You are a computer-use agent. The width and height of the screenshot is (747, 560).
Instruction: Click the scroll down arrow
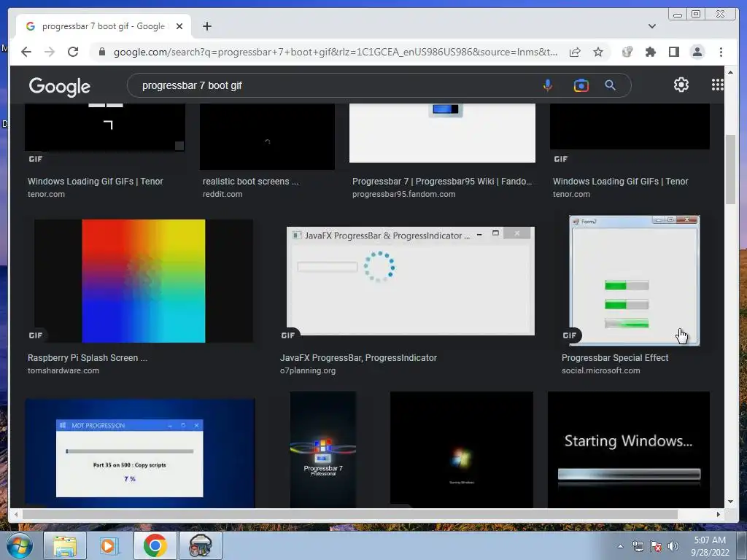[x=730, y=502]
